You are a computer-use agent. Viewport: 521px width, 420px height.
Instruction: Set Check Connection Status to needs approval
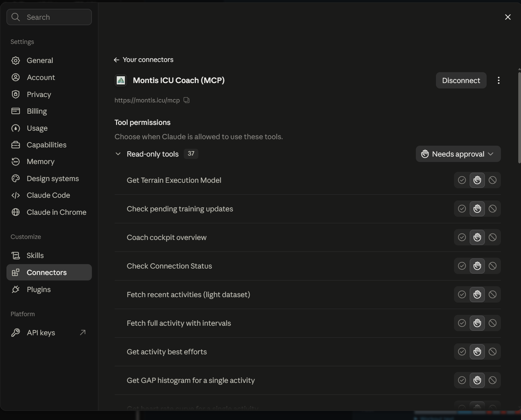pos(477,266)
